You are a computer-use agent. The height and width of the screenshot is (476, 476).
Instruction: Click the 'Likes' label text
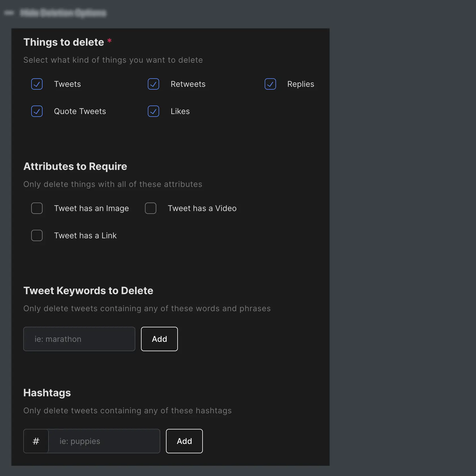coord(180,111)
